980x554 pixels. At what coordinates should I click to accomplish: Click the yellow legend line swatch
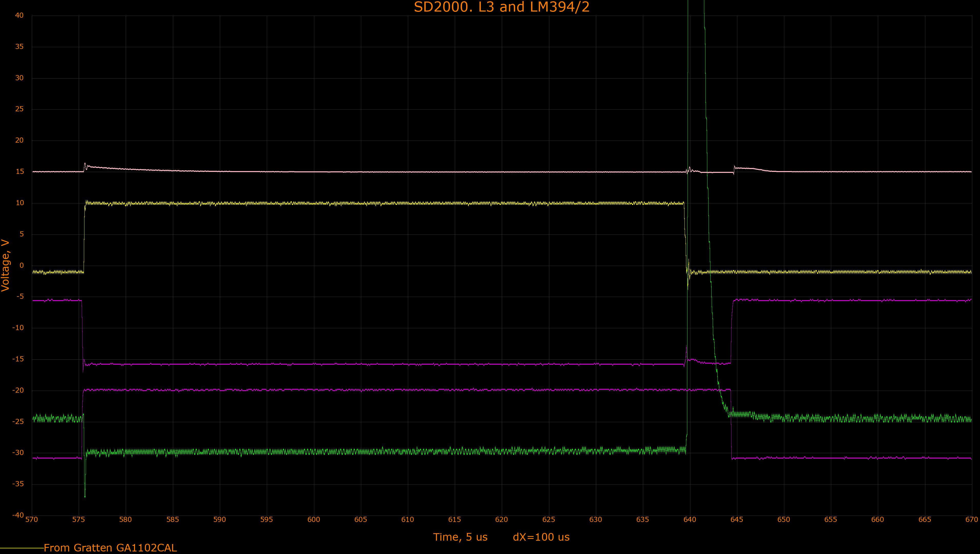click(22, 548)
